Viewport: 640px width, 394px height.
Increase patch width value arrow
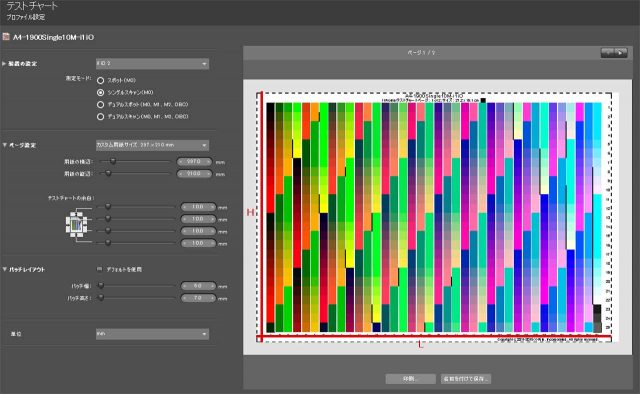click(x=212, y=286)
